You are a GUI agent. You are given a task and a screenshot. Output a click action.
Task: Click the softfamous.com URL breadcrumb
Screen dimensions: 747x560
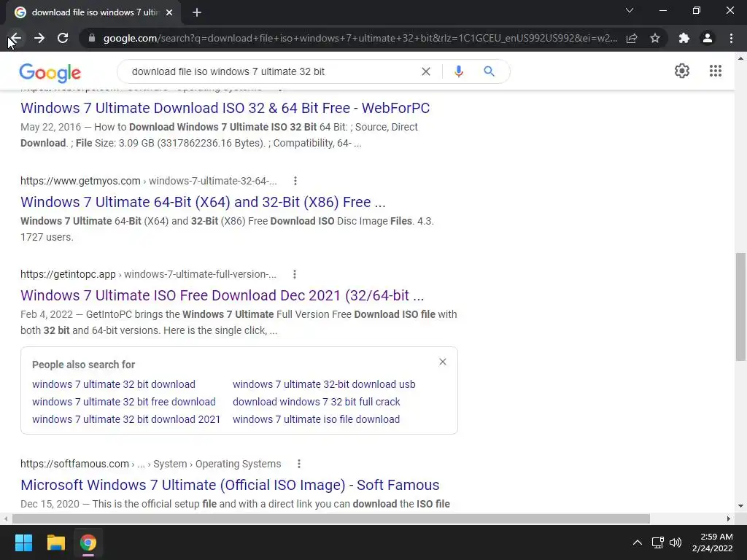click(x=150, y=464)
